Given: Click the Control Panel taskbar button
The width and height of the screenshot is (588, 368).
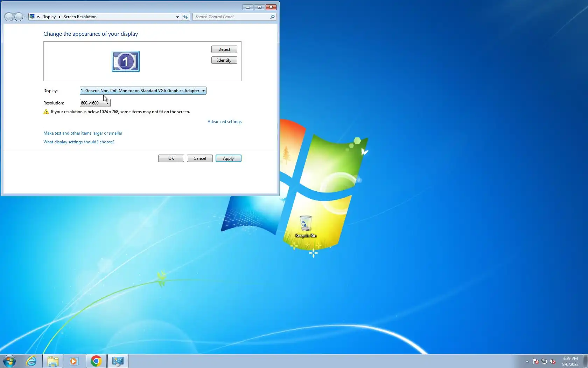Looking at the screenshot, I should tap(118, 361).
